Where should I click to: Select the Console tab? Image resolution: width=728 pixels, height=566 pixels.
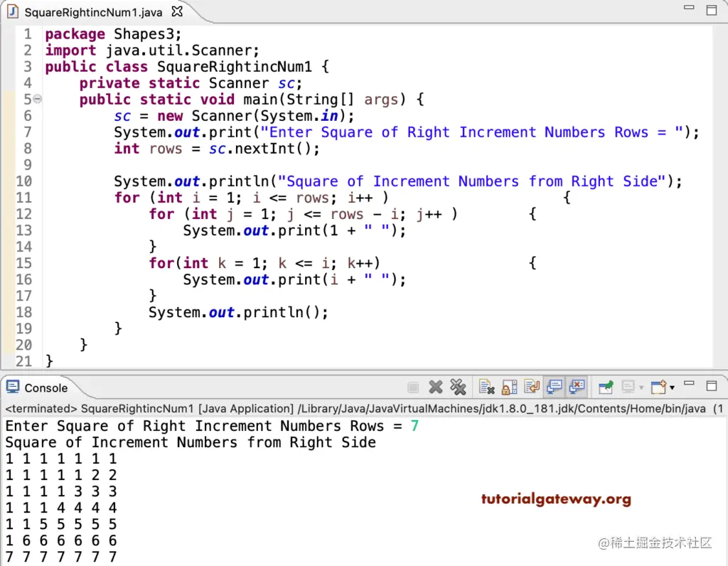pyautogui.click(x=46, y=388)
